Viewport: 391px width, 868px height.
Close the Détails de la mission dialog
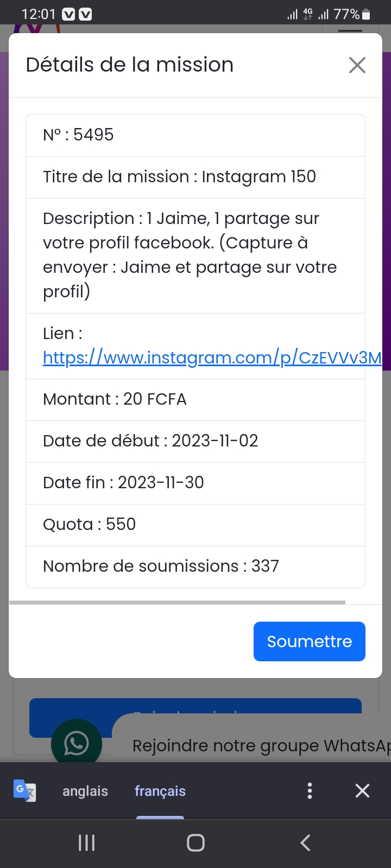click(x=357, y=65)
